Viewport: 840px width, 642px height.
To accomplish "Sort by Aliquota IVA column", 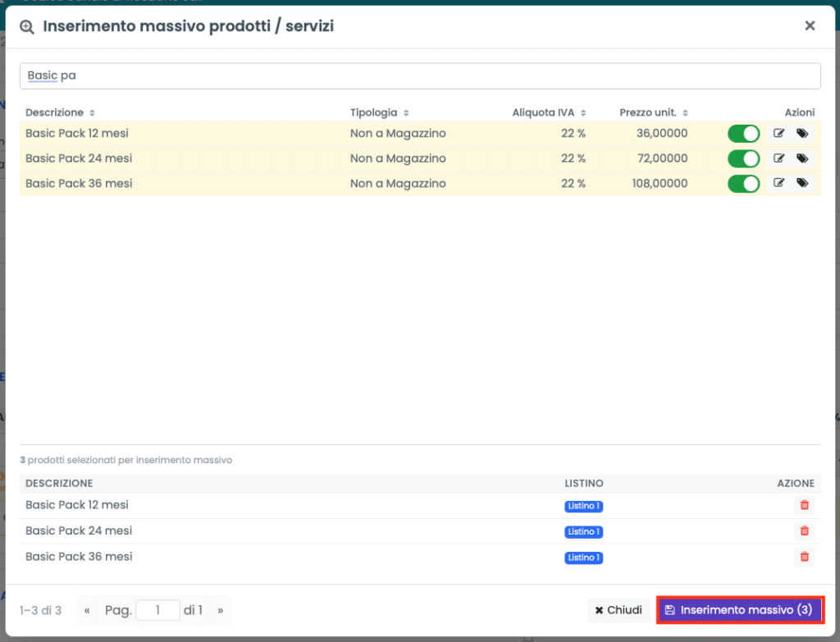I will tap(549, 112).
